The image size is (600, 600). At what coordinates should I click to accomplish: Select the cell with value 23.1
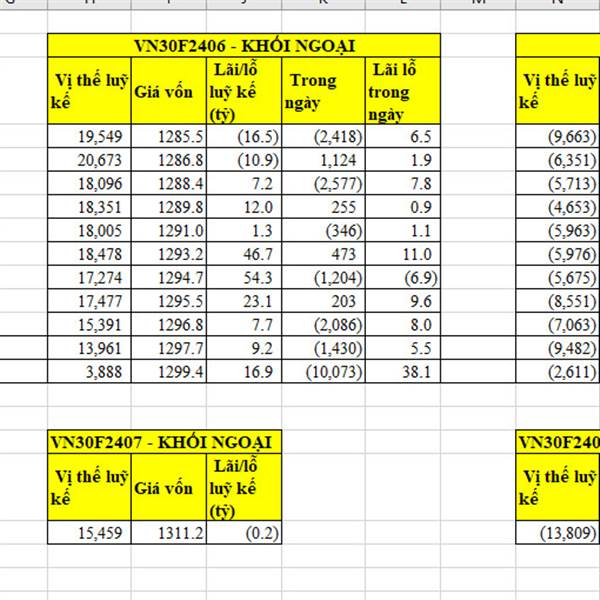coord(244,301)
